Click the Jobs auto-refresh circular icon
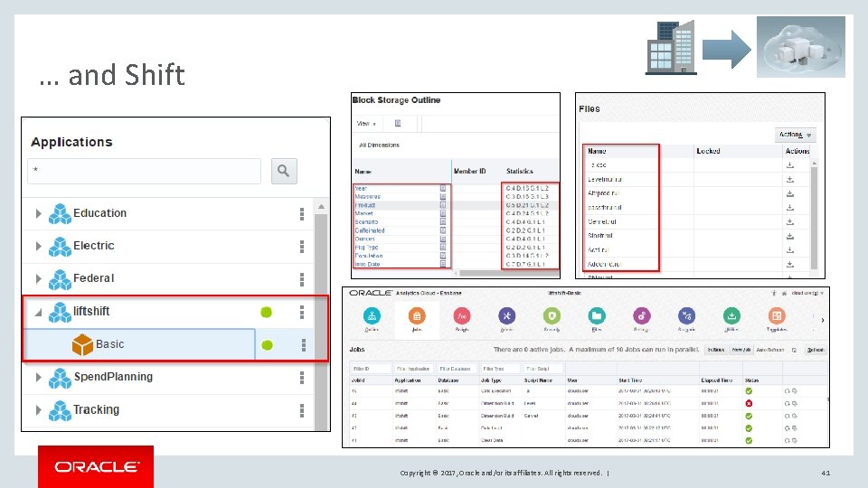This screenshot has width=868, height=488. point(795,351)
